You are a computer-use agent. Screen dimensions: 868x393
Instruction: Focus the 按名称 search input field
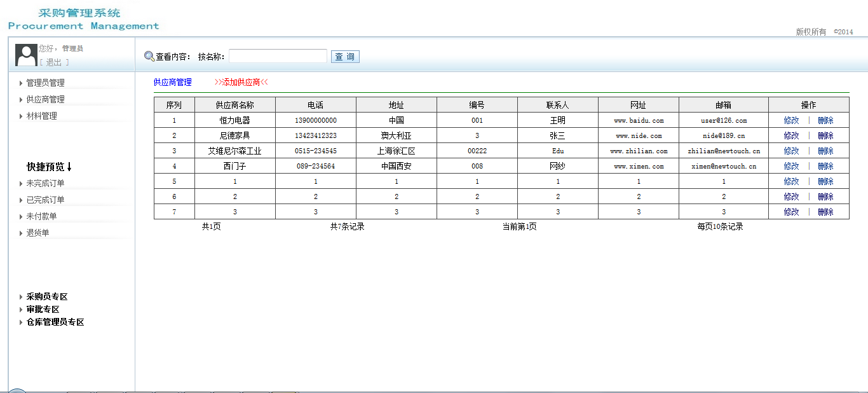coord(278,57)
